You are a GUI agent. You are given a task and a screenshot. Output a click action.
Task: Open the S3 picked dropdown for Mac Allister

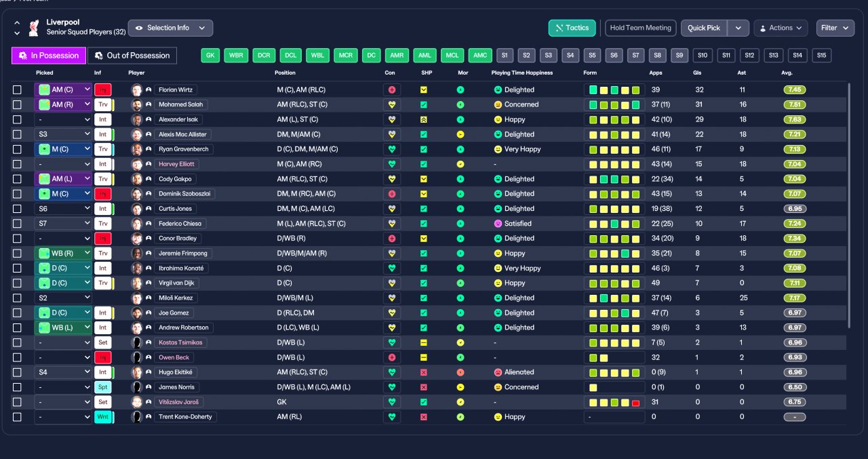(x=63, y=134)
